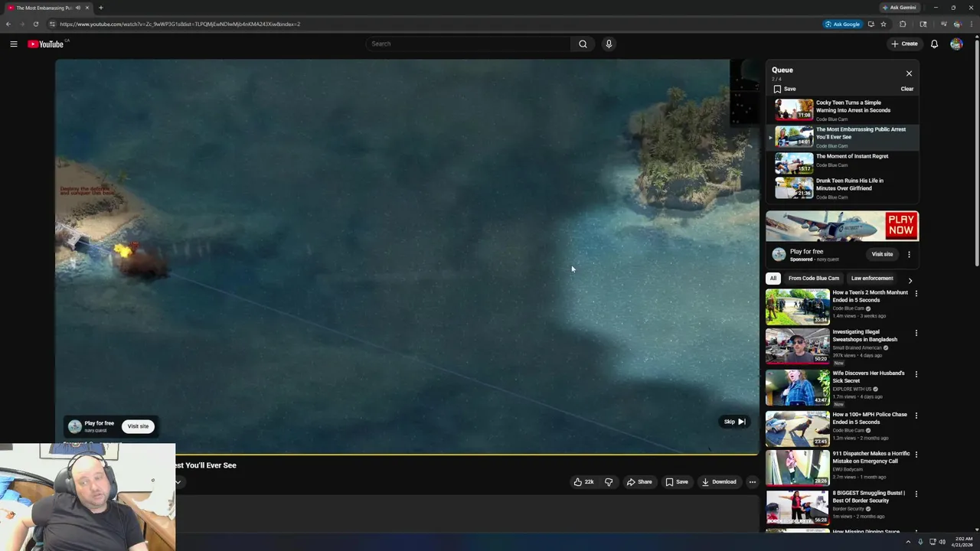Image resolution: width=980 pixels, height=551 pixels.
Task: Select the From Code Blue Cam chip
Action: pos(814,279)
